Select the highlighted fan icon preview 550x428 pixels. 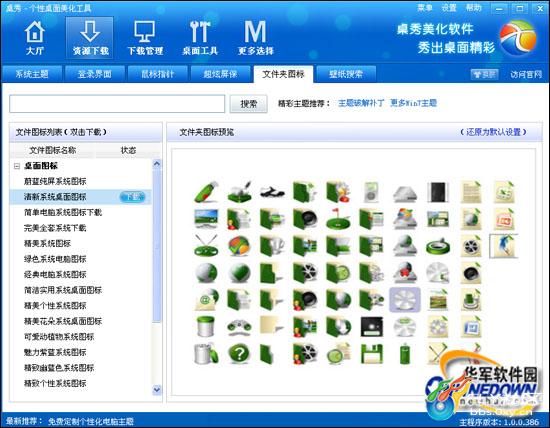[405, 300]
